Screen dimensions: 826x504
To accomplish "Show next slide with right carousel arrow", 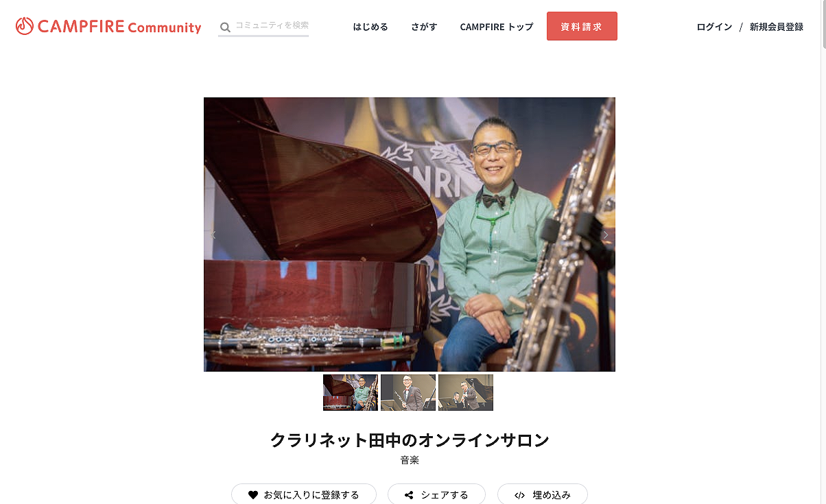I will click(605, 235).
